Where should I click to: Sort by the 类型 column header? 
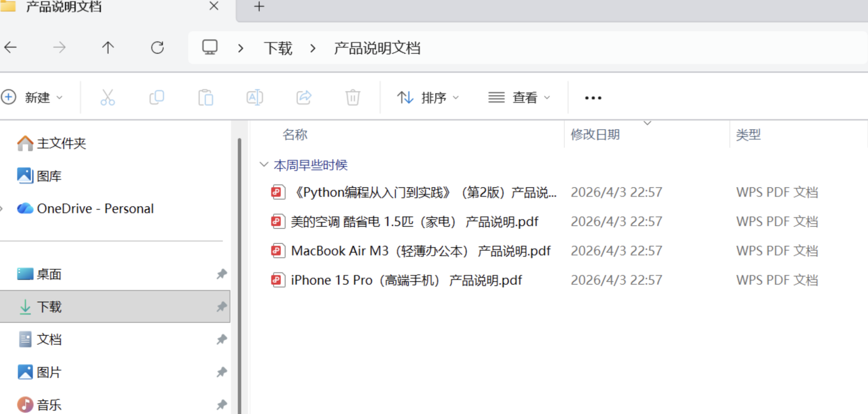coord(748,135)
